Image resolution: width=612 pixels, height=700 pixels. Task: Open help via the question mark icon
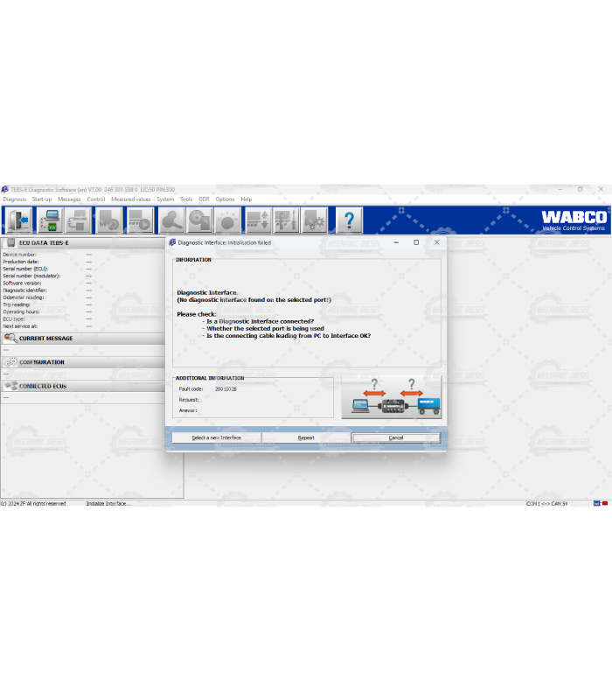pos(349,220)
